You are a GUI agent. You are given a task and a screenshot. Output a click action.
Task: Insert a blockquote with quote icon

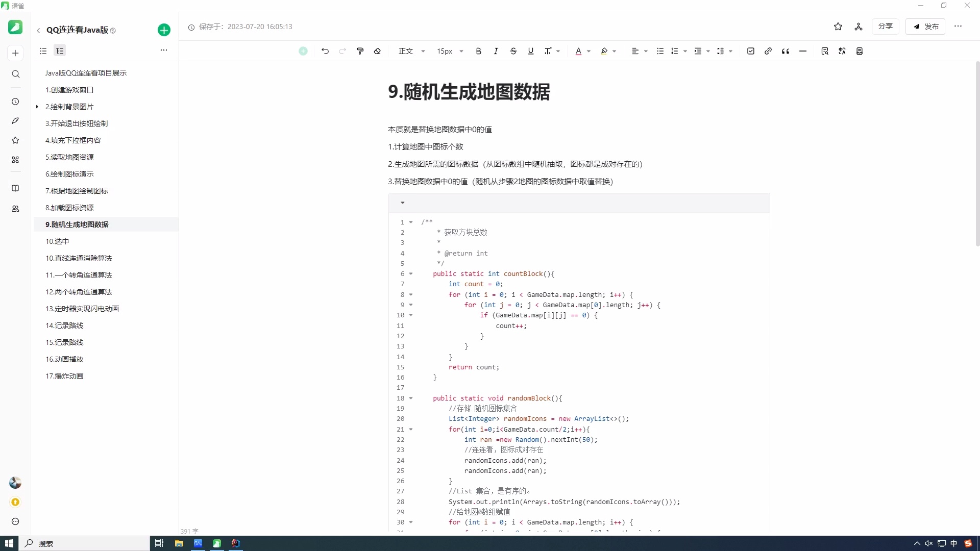click(x=786, y=51)
